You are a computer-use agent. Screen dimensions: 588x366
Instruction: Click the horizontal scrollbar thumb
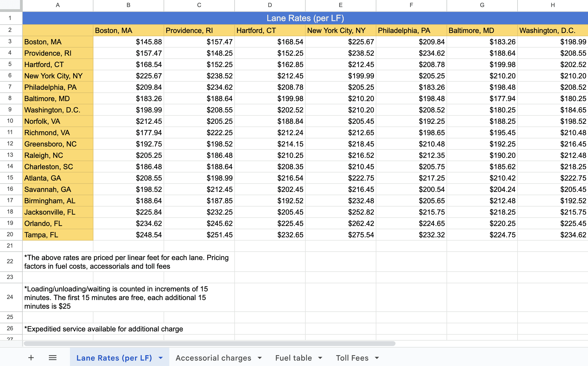pos(209,344)
